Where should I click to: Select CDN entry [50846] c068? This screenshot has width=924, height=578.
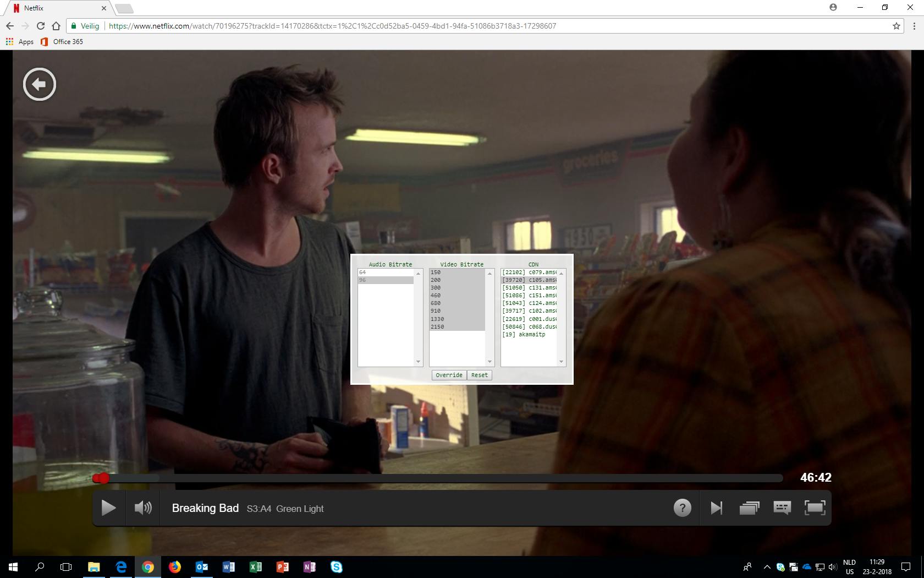pyautogui.click(x=529, y=327)
